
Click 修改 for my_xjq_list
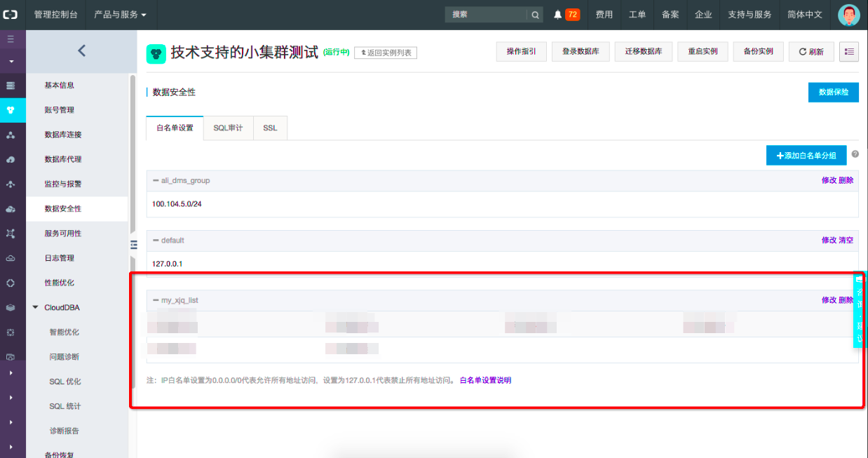(829, 300)
